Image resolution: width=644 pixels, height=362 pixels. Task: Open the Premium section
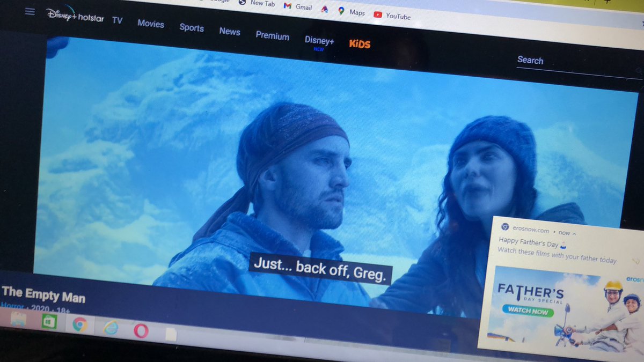click(x=272, y=36)
